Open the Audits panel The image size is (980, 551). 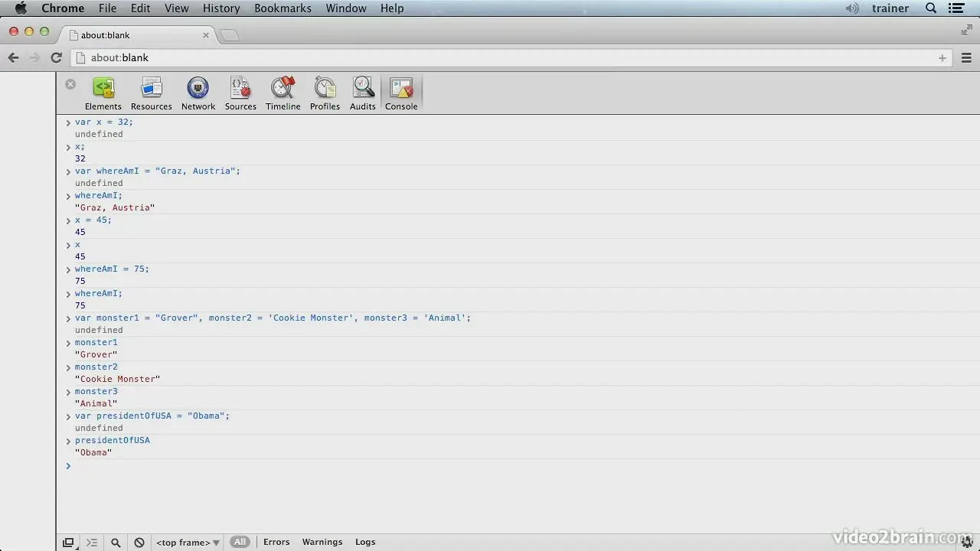[x=363, y=94]
